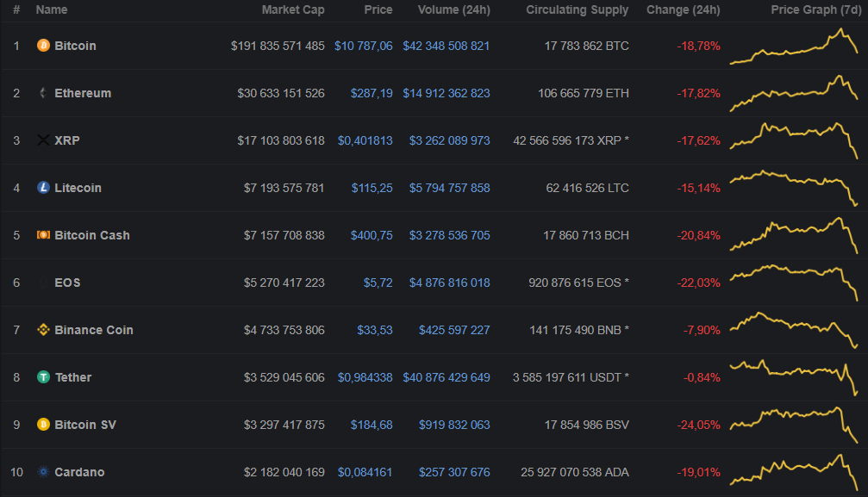Open Bitcoin price $10 787,06 link
The height and width of the screenshot is (497, 868).
[x=363, y=46]
